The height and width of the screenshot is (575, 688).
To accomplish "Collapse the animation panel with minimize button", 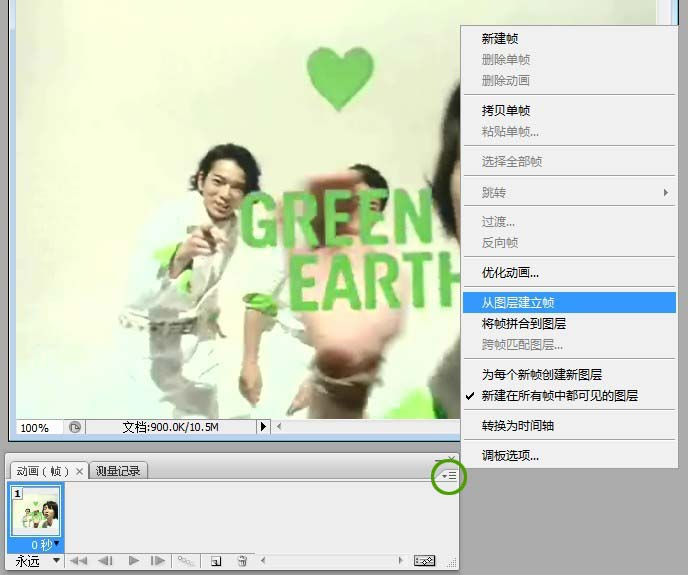I will (x=438, y=459).
